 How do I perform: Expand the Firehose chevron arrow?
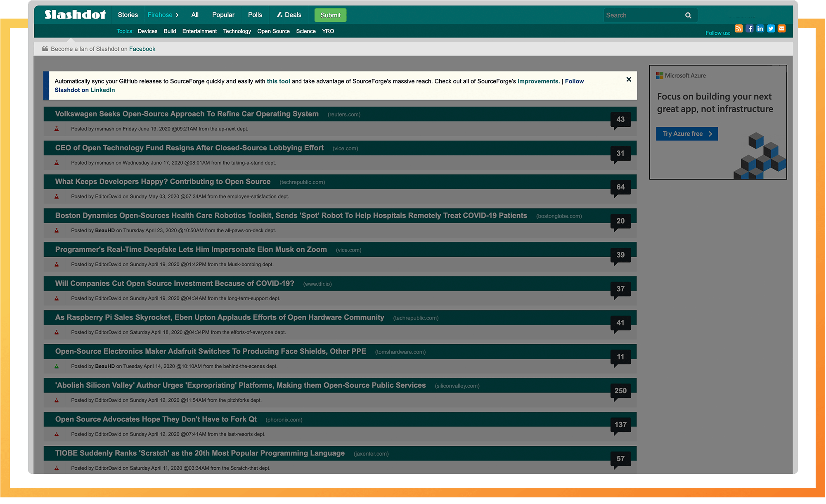(x=177, y=15)
